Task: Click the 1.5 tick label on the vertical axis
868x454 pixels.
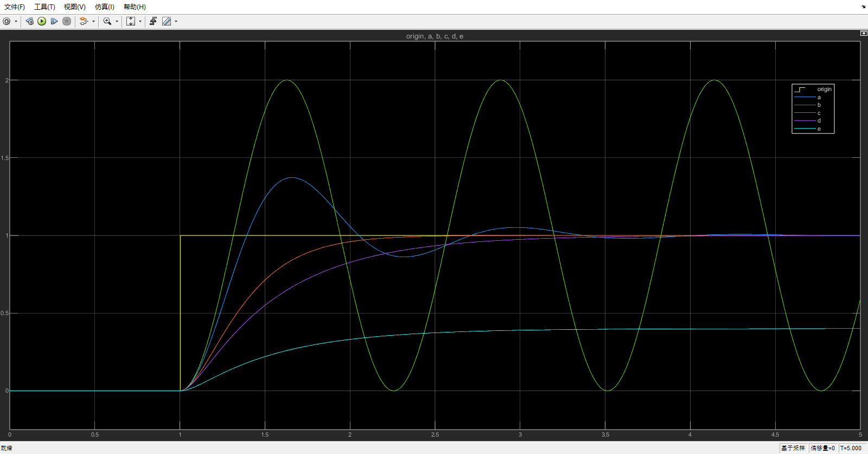Action: [x=5, y=158]
